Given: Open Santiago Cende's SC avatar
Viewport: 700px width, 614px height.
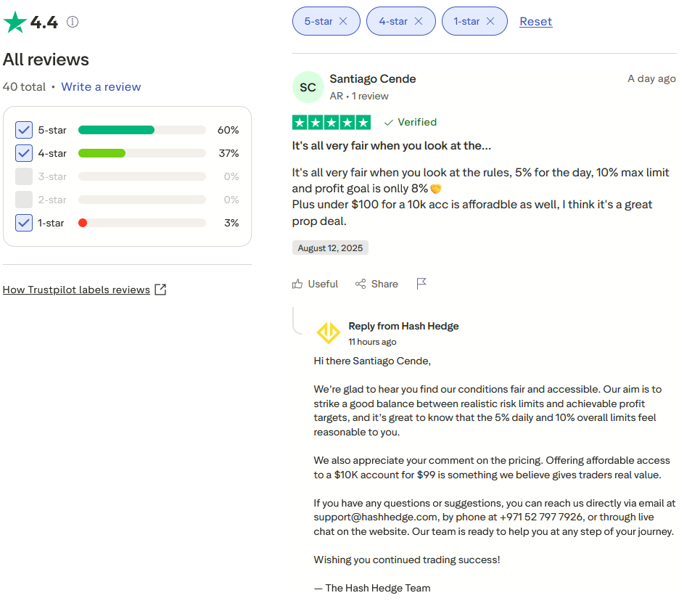Looking at the screenshot, I should point(308,87).
